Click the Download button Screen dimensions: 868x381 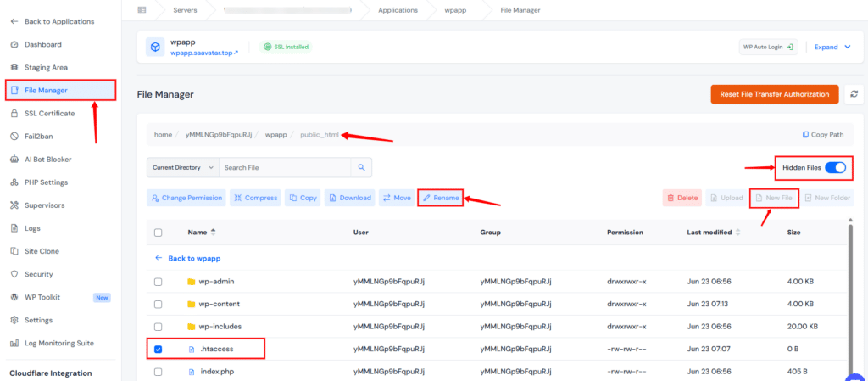click(x=350, y=198)
